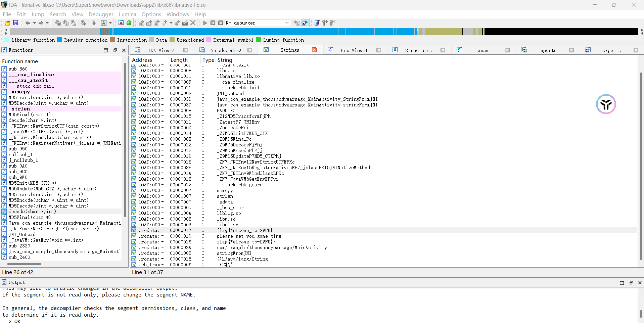This screenshot has width=644, height=323.
Task: Click the External symbol legend swatch
Action: [209, 40]
